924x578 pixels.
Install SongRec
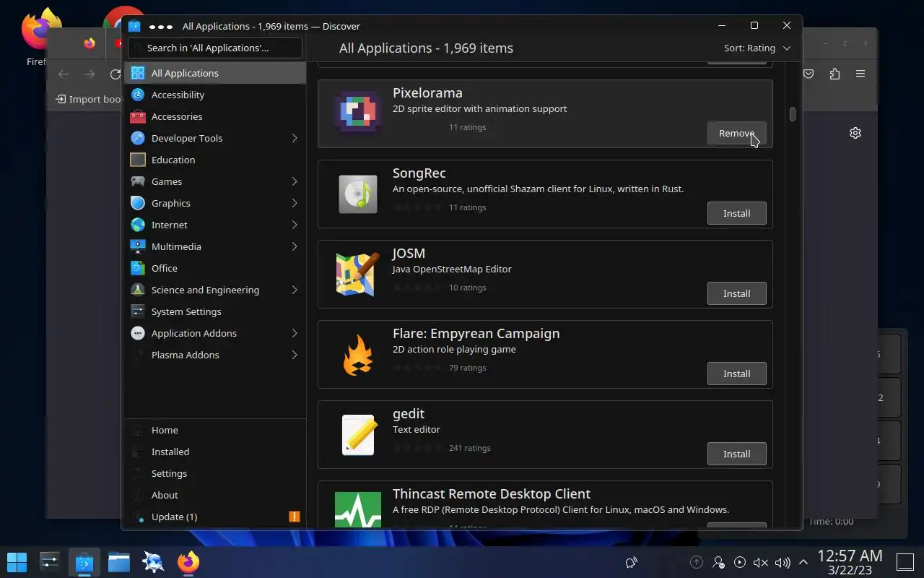pos(736,213)
